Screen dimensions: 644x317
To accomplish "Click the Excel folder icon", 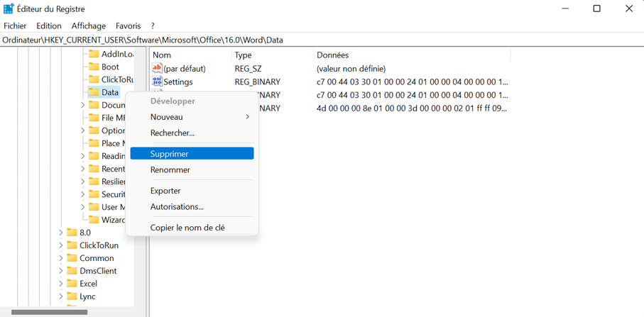I will click(x=72, y=284).
